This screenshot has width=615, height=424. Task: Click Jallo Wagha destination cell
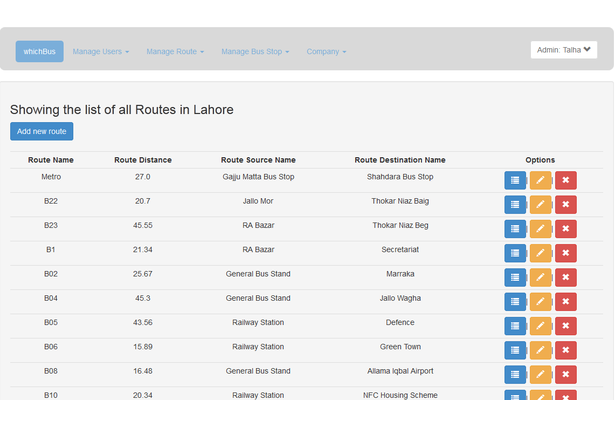pos(400,298)
